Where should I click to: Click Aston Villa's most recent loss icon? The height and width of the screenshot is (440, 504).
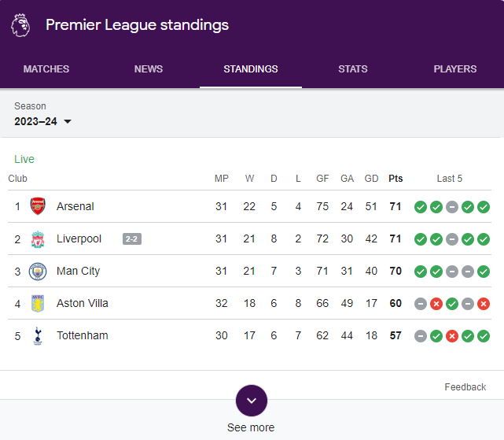484,304
